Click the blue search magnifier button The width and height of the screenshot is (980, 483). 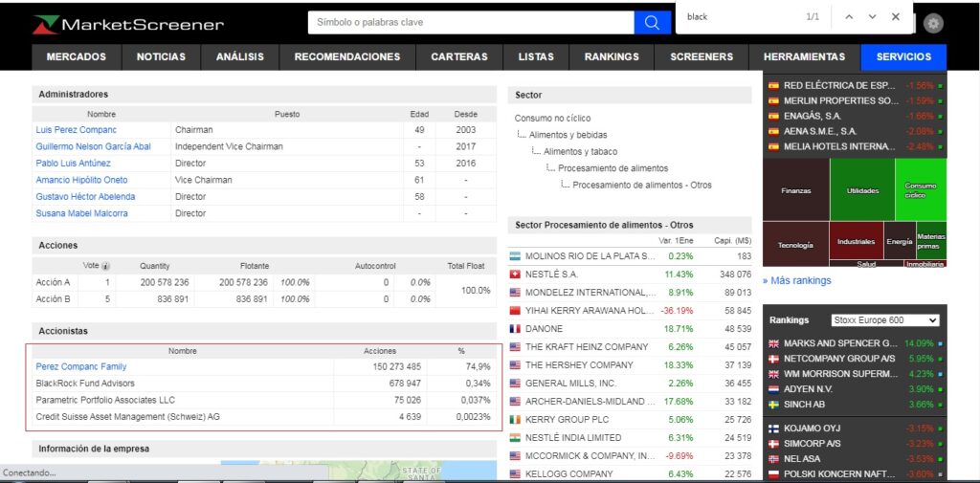652,22
